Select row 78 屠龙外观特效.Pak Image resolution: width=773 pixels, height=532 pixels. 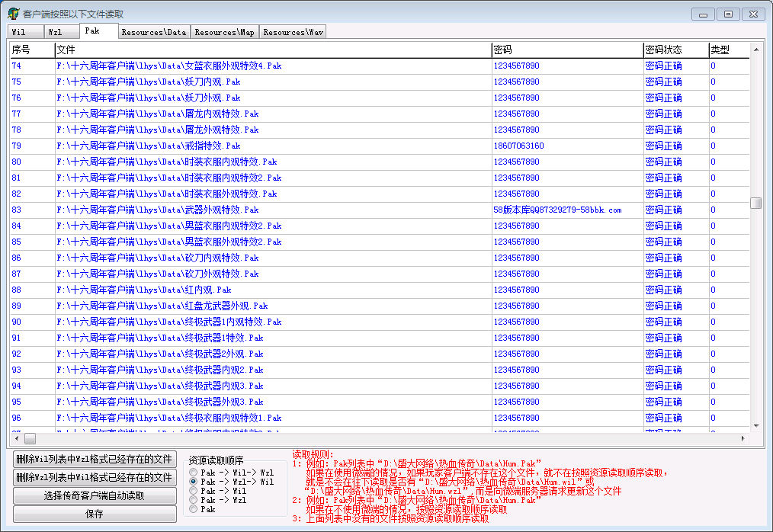(379, 130)
